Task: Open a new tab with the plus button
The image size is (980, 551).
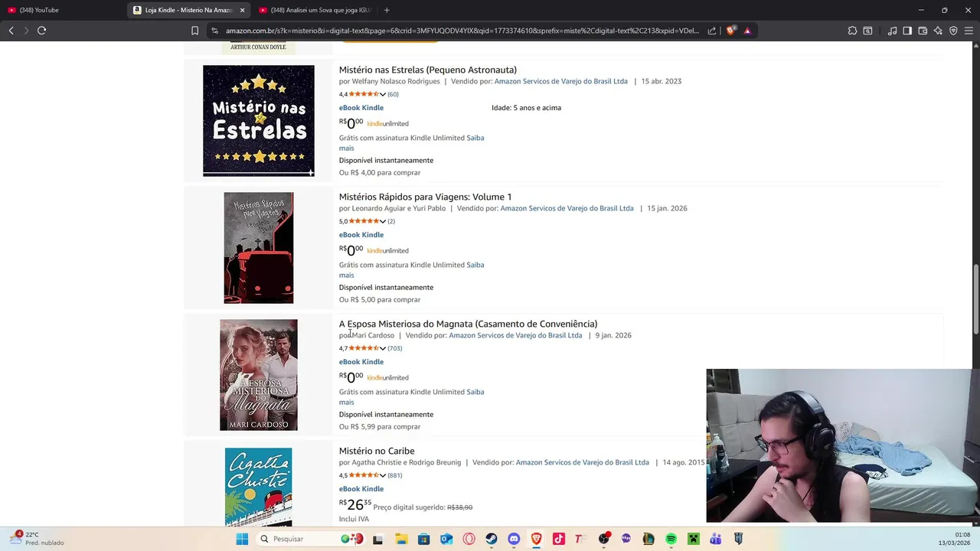Action: [387, 10]
